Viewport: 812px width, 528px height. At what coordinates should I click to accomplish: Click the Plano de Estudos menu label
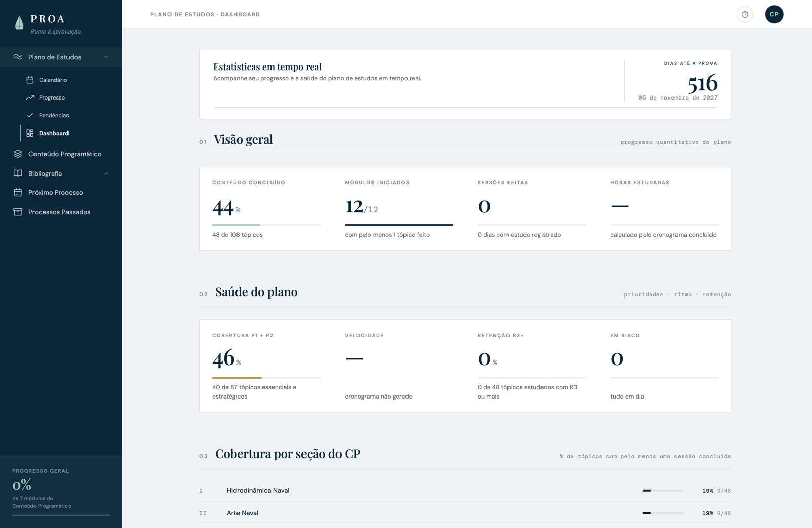pos(55,57)
